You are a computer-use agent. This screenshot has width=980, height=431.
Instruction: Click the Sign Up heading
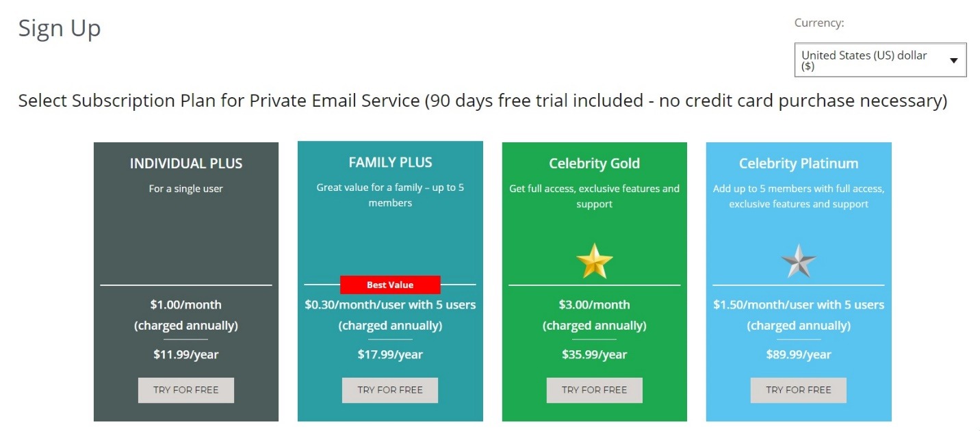(x=60, y=28)
